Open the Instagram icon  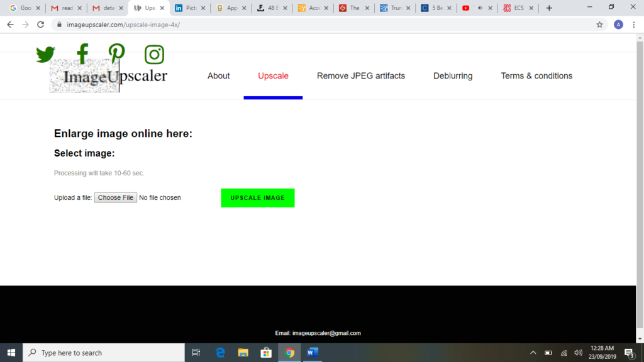[153, 55]
